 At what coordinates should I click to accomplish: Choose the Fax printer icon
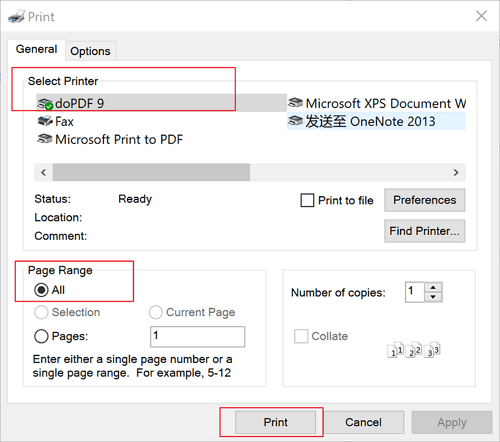pos(45,121)
